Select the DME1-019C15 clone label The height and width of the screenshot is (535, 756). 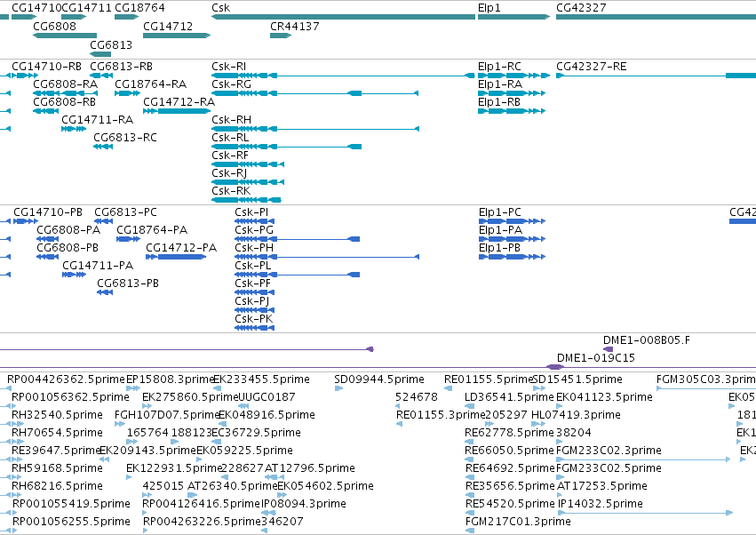coord(596,358)
